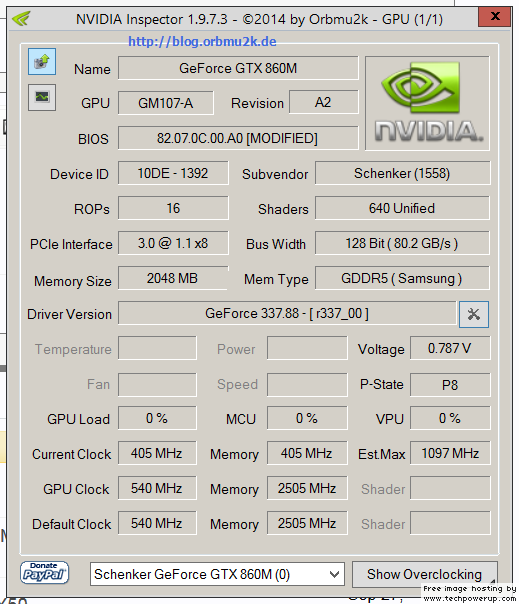Click the NVIDIA logo image
Viewport: 519px width, 604px height.
[427, 103]
